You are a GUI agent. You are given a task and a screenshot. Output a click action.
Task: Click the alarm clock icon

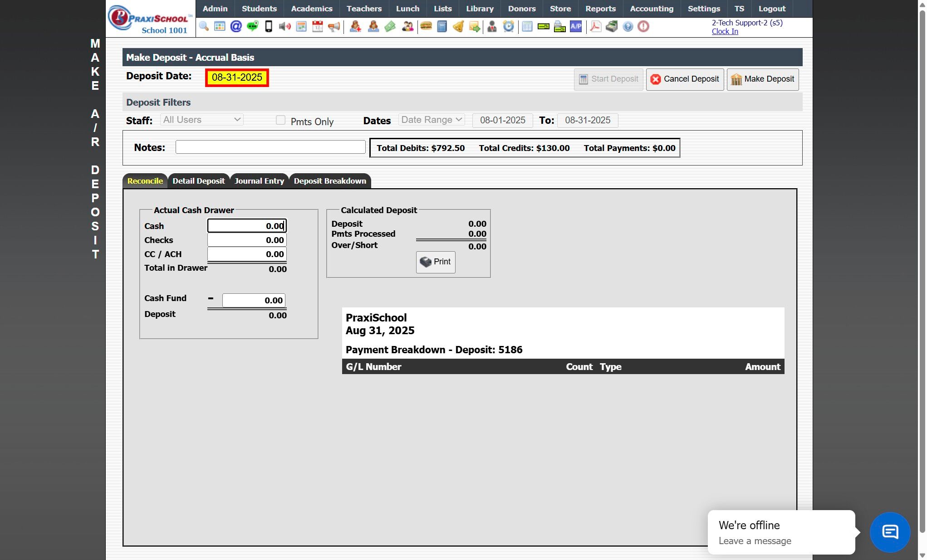509,26
